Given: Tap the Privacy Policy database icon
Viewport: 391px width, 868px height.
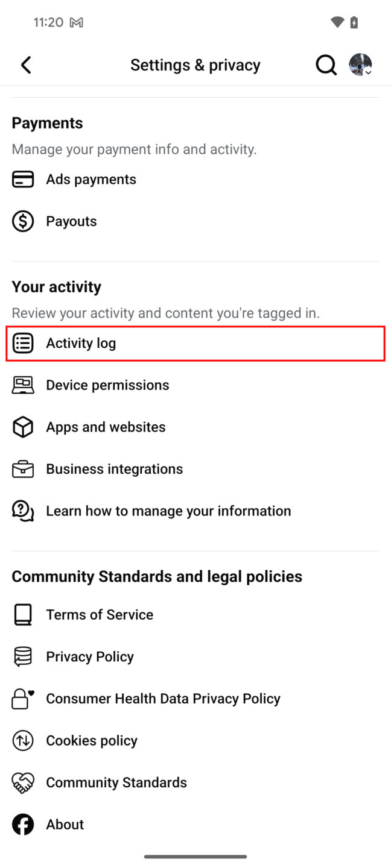Looking at the screenshot, I should [x=22, y=656].
